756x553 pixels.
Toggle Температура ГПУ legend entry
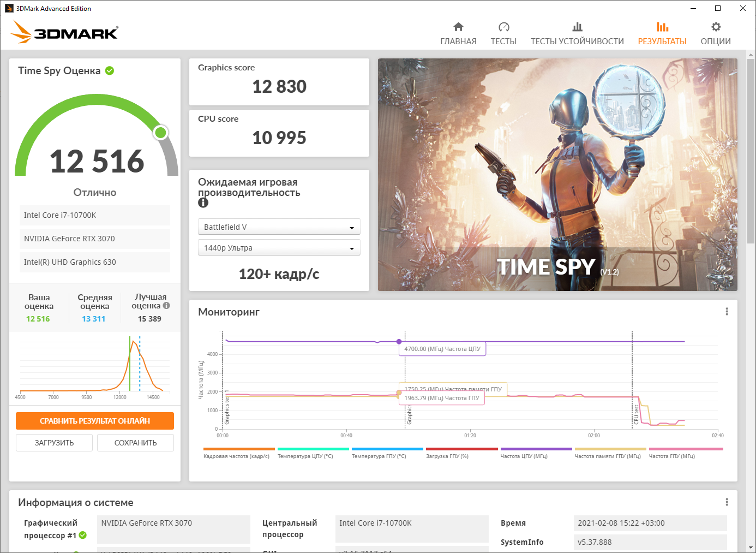[387, 453]
